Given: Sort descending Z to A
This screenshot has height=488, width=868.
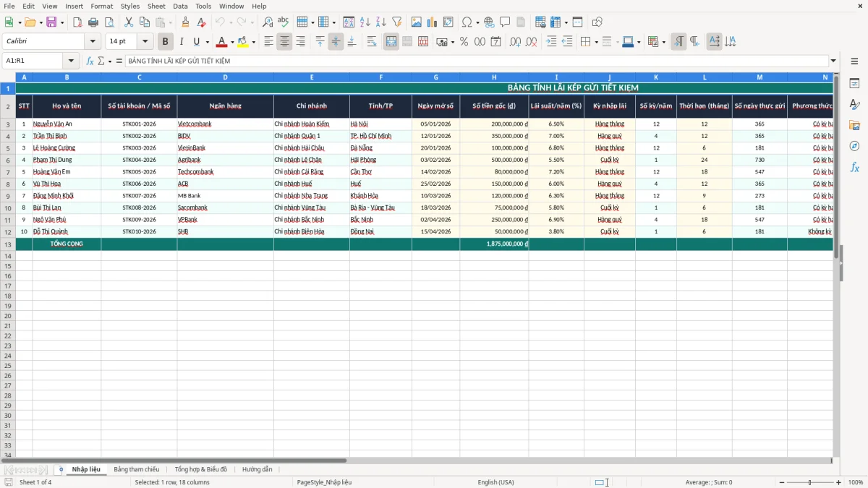Looking at the screenshot, I should pos(380,22).
